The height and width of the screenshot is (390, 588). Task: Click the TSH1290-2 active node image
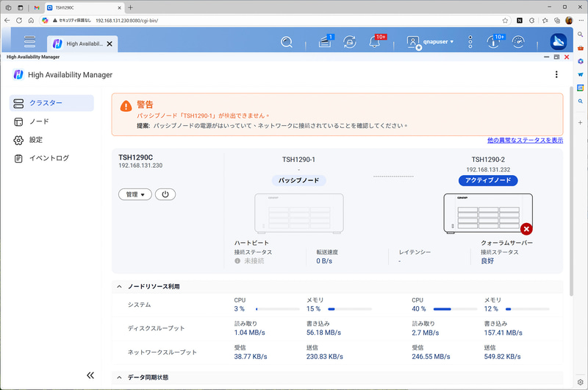click(488, 213)
